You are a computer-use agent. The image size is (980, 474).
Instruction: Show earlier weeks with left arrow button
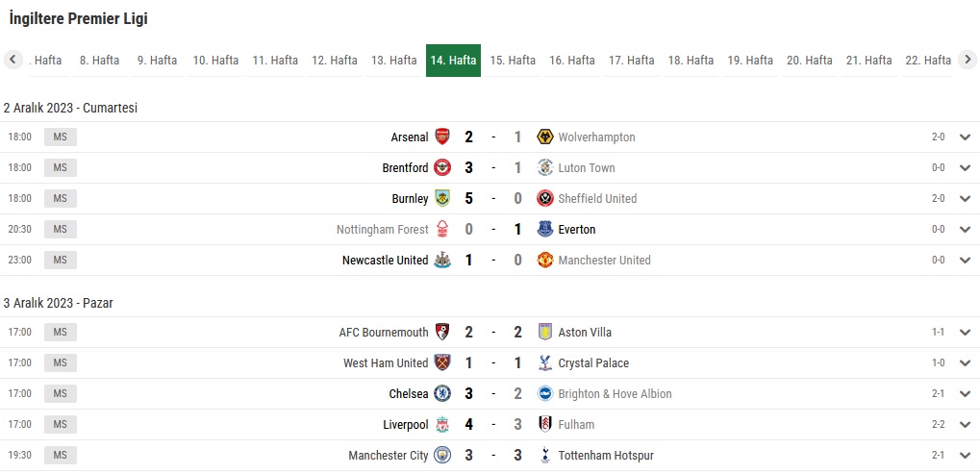(x=13, y=60)
